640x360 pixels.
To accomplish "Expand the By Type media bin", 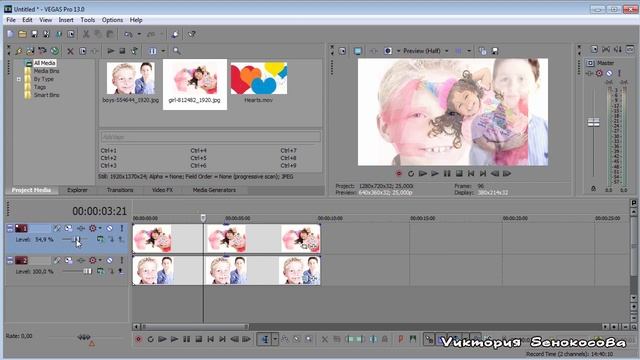I will click(x=19, y=79).
